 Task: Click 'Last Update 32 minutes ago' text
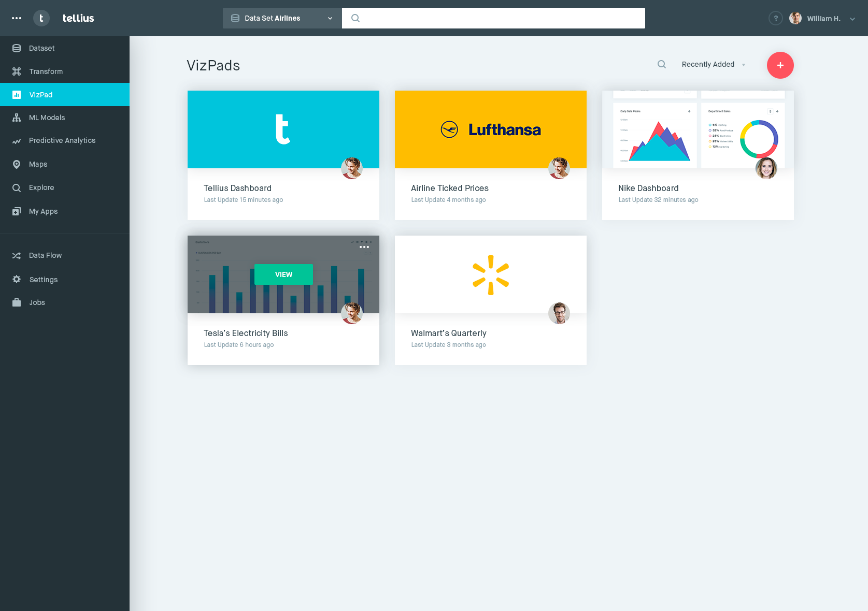pyautogui.click(x=658, y=200)
